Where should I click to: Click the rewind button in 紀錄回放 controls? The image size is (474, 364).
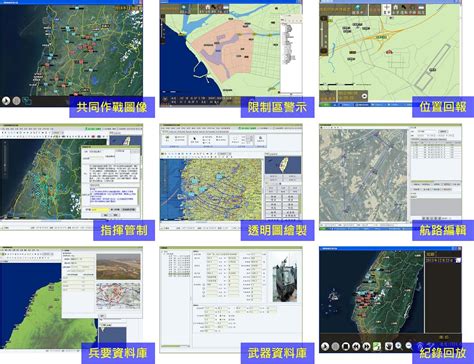coord(356,347)
